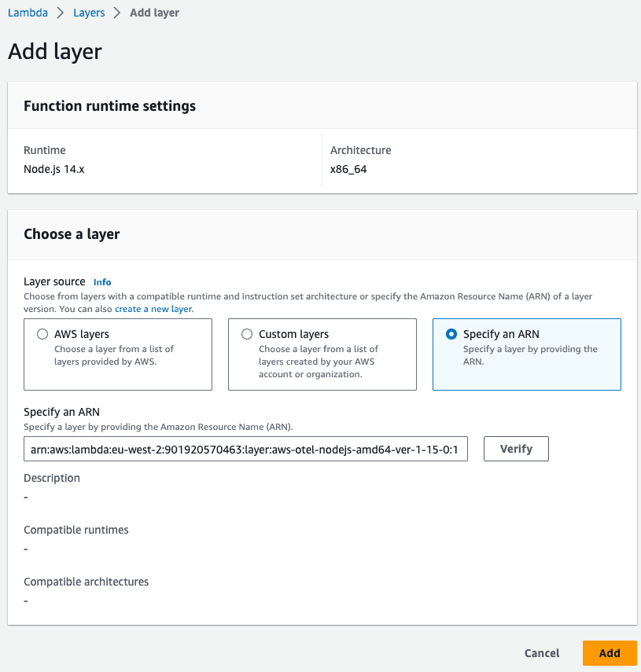
Task: Select the Custom layers radio button
Action: pos(247,333)
